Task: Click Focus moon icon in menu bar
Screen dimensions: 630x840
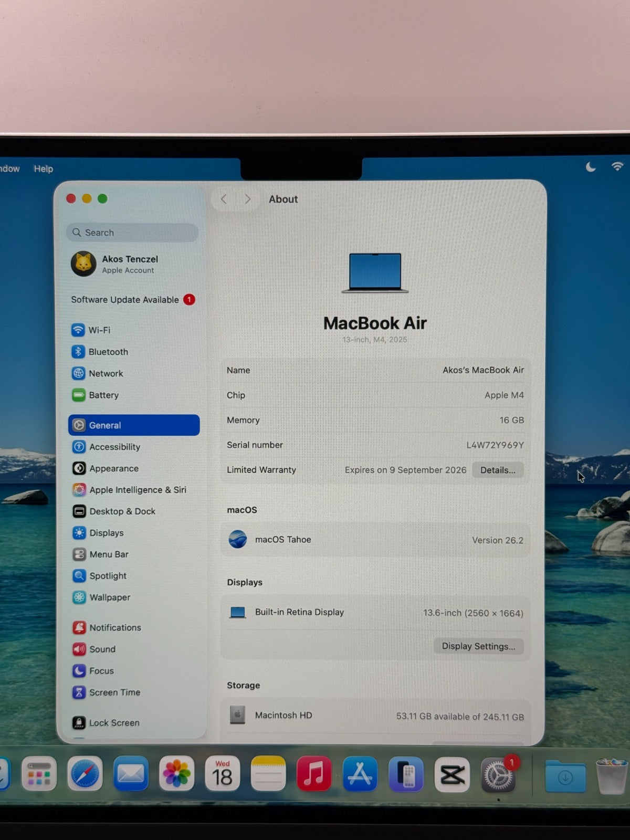Action: click(x=591, y=167)
